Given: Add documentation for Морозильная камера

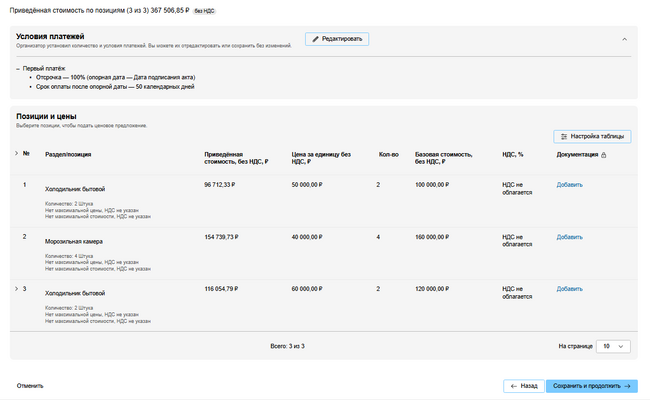Looking at the screenshot, I should (x=569, y=237).
